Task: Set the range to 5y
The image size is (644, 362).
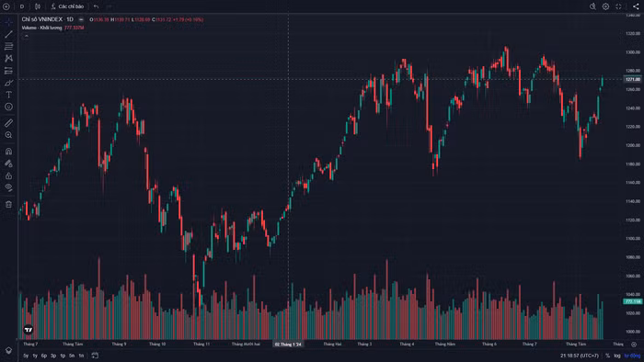Action: tap(26, 356)
